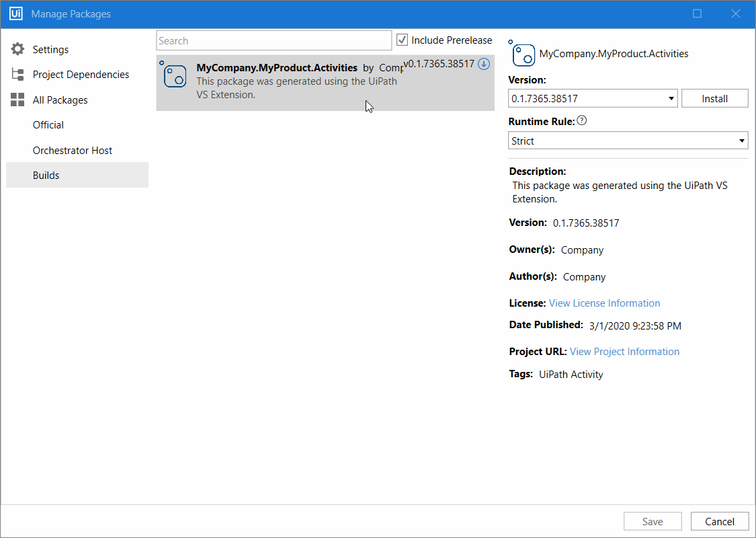Screen dimensions: 756x538
Task: Click the Project Dependencies tree icon
Action: (x=17, y=75)
